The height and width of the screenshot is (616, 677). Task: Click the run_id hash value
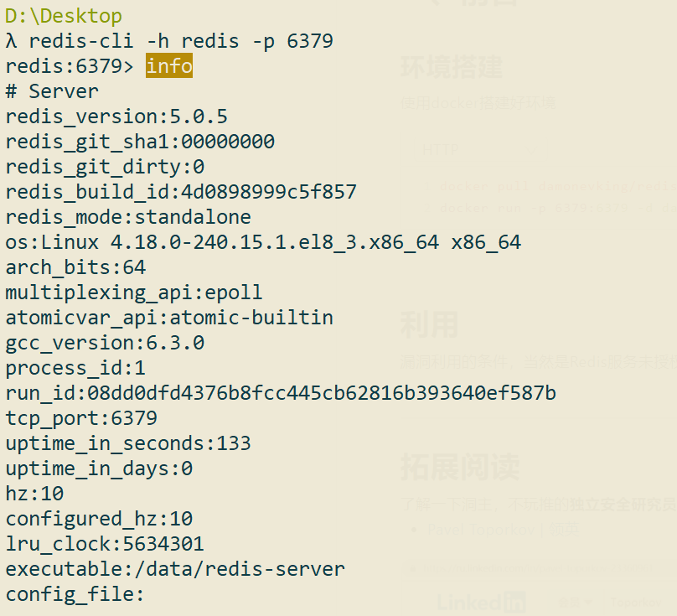coord(322,393)
